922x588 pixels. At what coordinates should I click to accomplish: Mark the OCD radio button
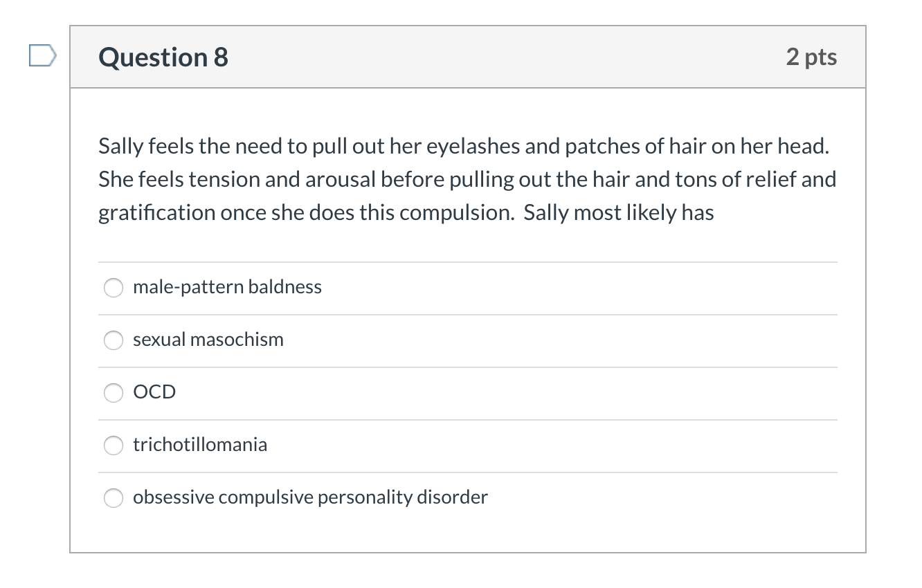pyautogui.click(x=114, y=393)
